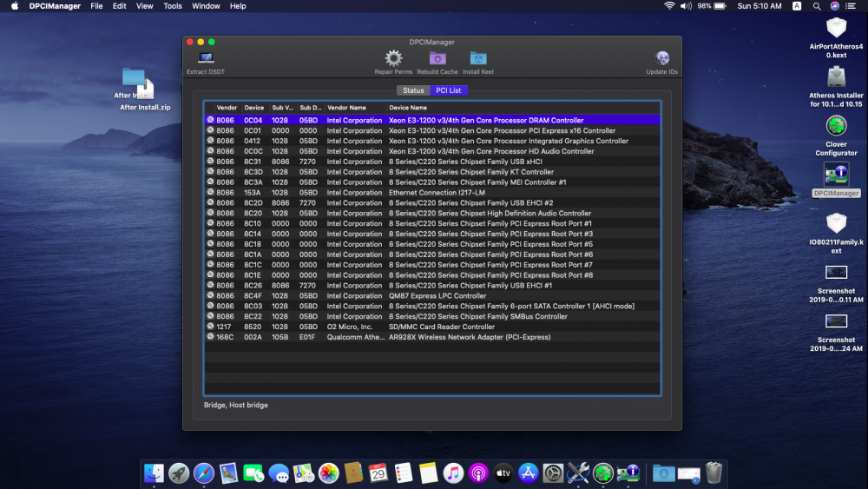This screenshot has height=489, width=868.
Task: Select the DPCIManager desktop icon
Action: click(836, 180)
